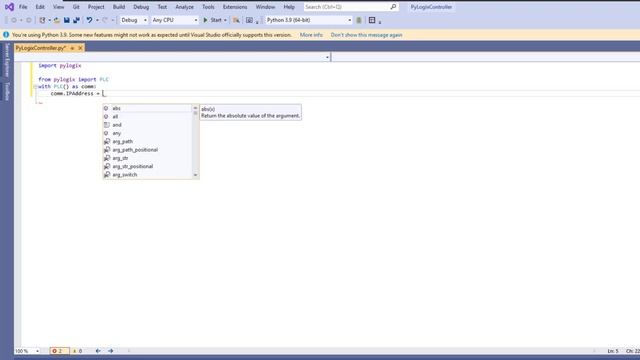Open the Window menu
The height and width of the screenshot is (360, 640).
point(265,7)
